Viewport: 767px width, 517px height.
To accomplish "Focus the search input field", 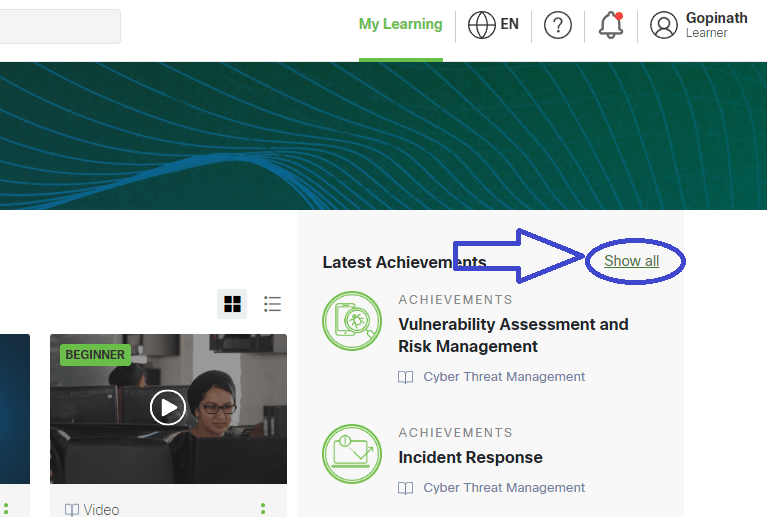I will coord(60,26).
